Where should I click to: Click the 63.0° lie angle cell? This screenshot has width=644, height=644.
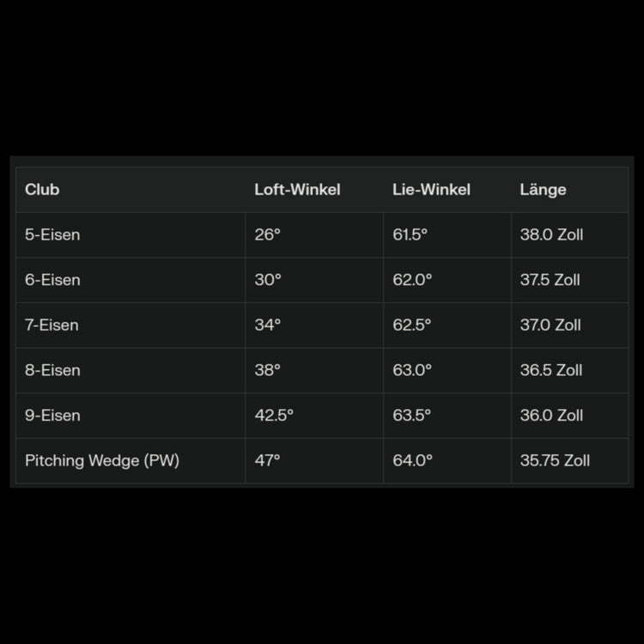coord(412,370)
